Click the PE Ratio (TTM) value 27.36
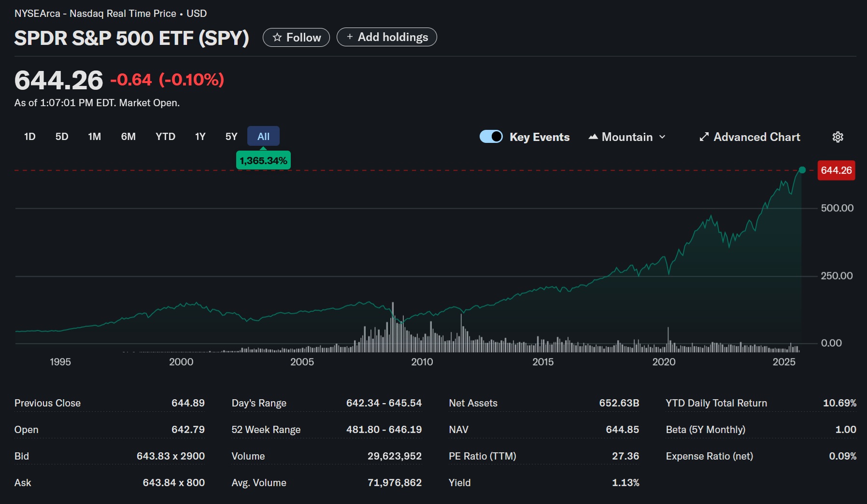867x504 pixels. click(x=625, y=456)
